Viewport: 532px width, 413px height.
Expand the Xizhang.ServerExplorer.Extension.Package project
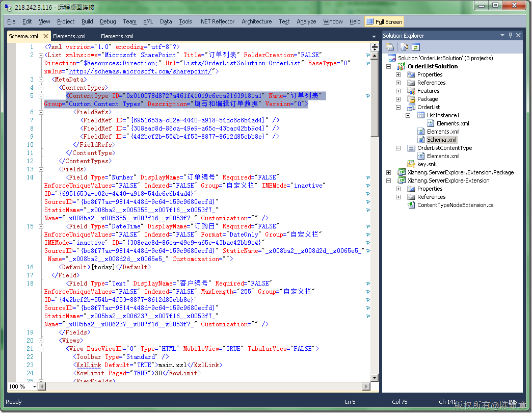coord(388,172)
